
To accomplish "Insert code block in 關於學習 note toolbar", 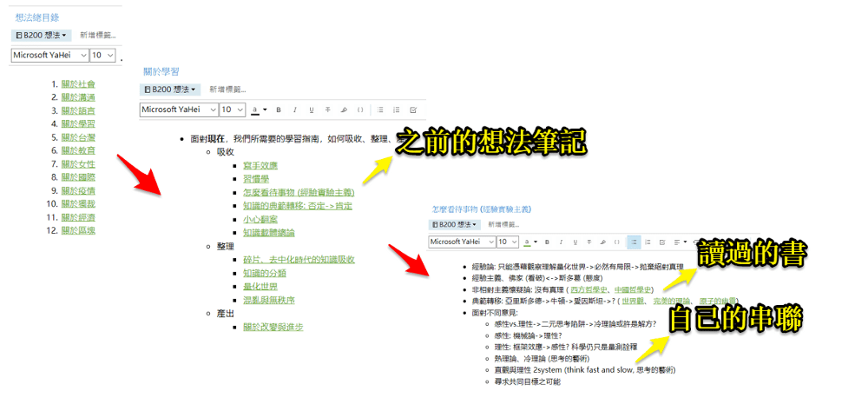I will click(x=360, y=110).
